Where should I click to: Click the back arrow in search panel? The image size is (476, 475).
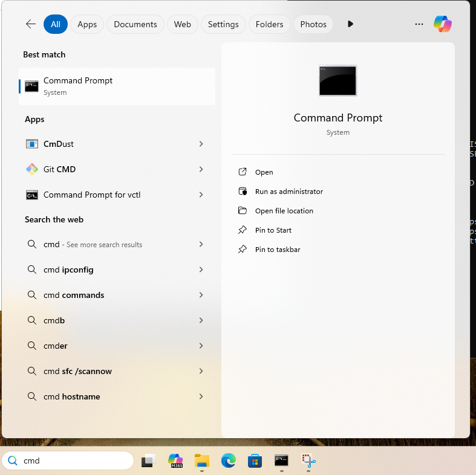point(30,24)
